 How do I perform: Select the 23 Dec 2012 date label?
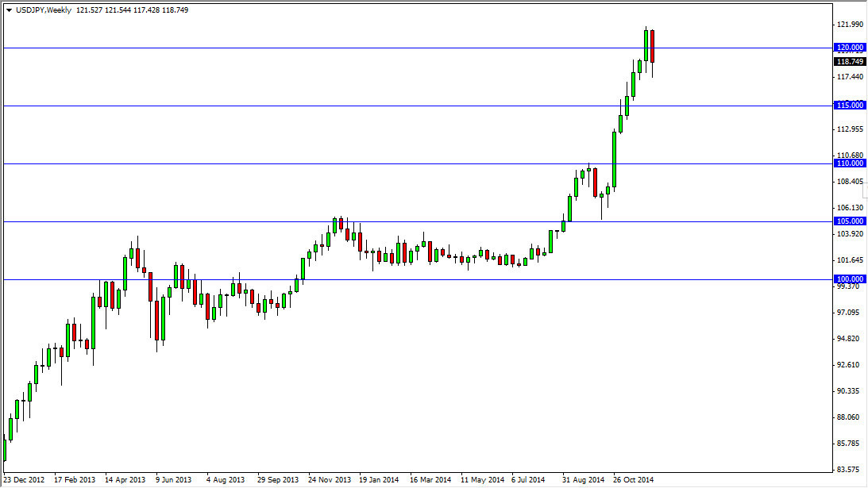(x=25, y=480)
